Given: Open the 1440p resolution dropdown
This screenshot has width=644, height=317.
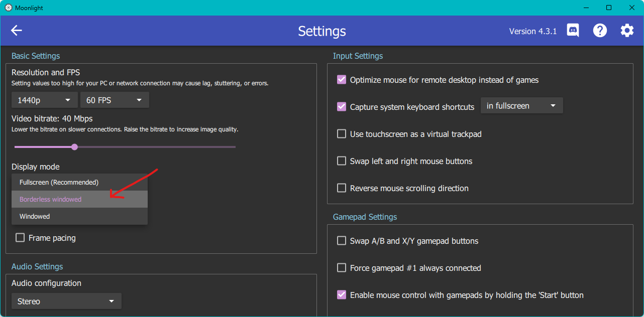Looking at the screenshot, I should click(x=44, y=100).
